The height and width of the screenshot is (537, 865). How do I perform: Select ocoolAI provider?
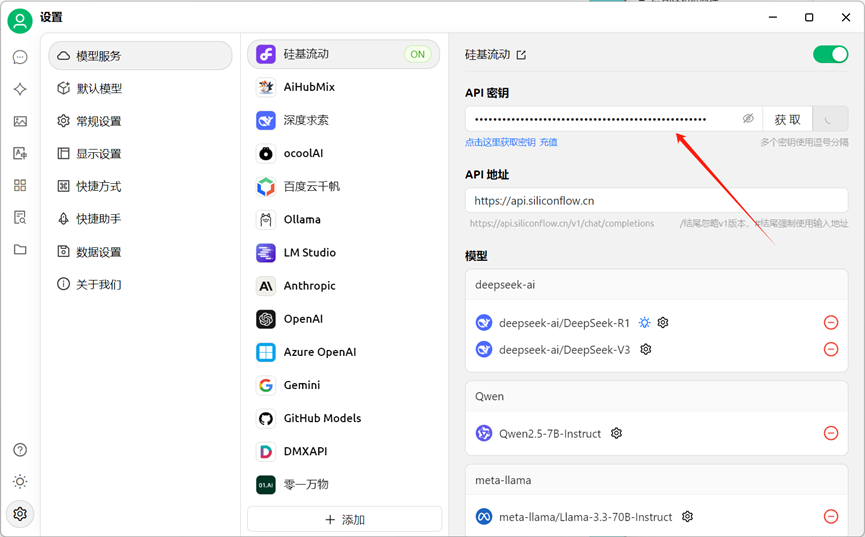pos(344,153)
